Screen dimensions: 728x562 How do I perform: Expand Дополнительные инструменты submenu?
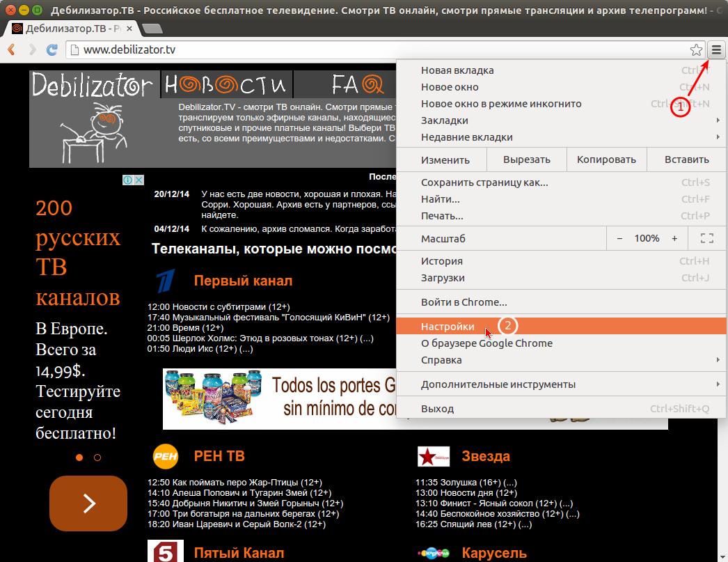(561, 384)
